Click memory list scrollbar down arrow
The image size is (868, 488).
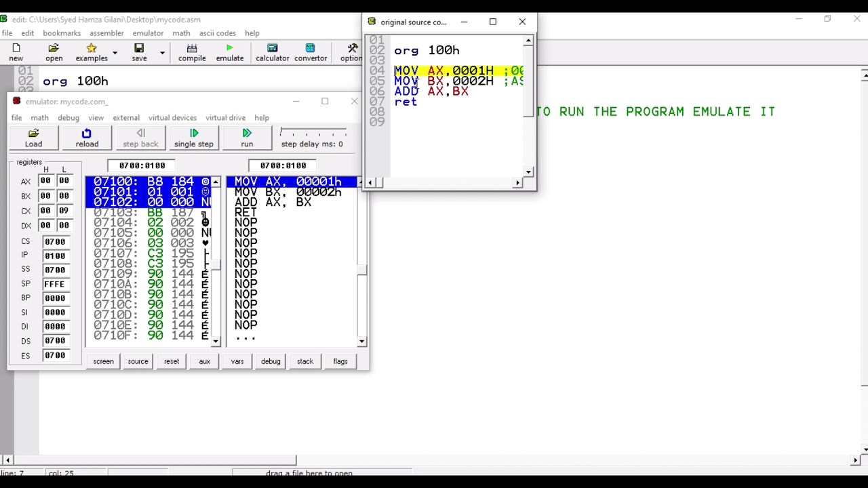216,341
